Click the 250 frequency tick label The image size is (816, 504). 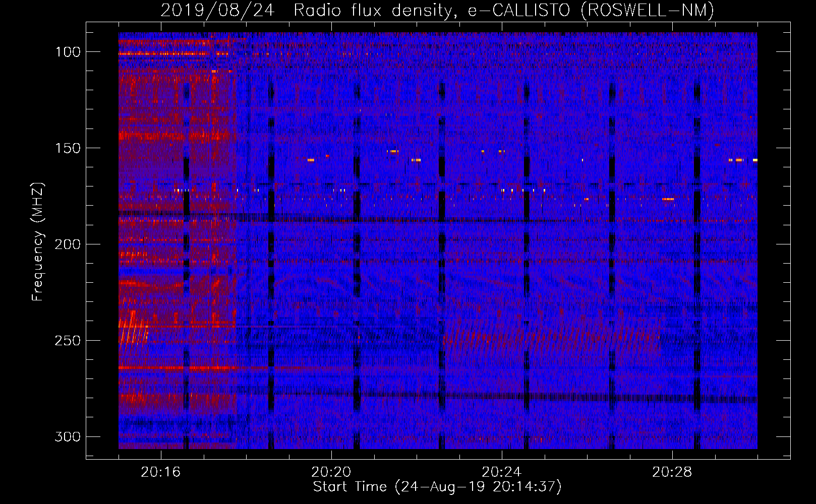coord(67,341)
